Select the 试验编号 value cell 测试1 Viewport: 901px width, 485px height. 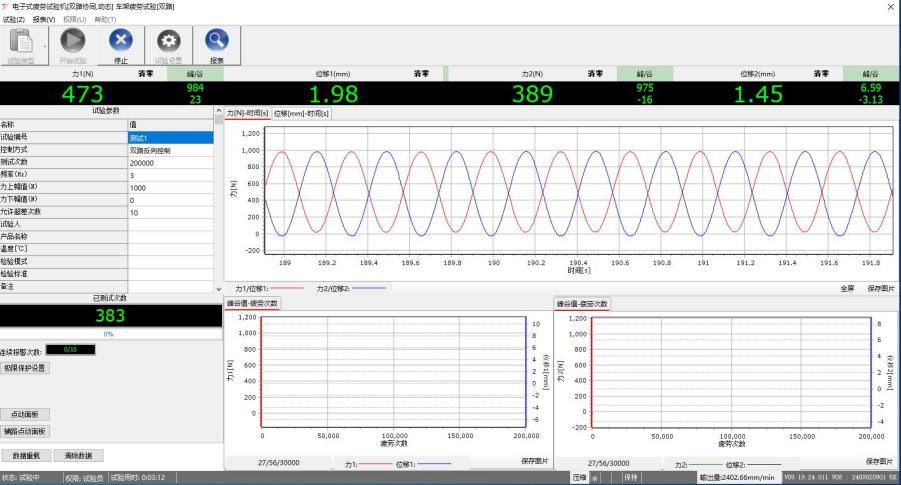171,137
